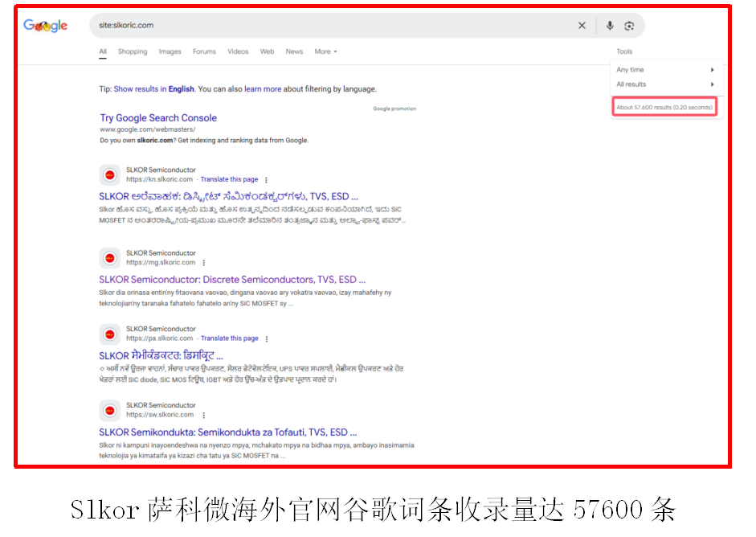
Task: Click 'Google promotion' label
Action: [x=394, y=109]
